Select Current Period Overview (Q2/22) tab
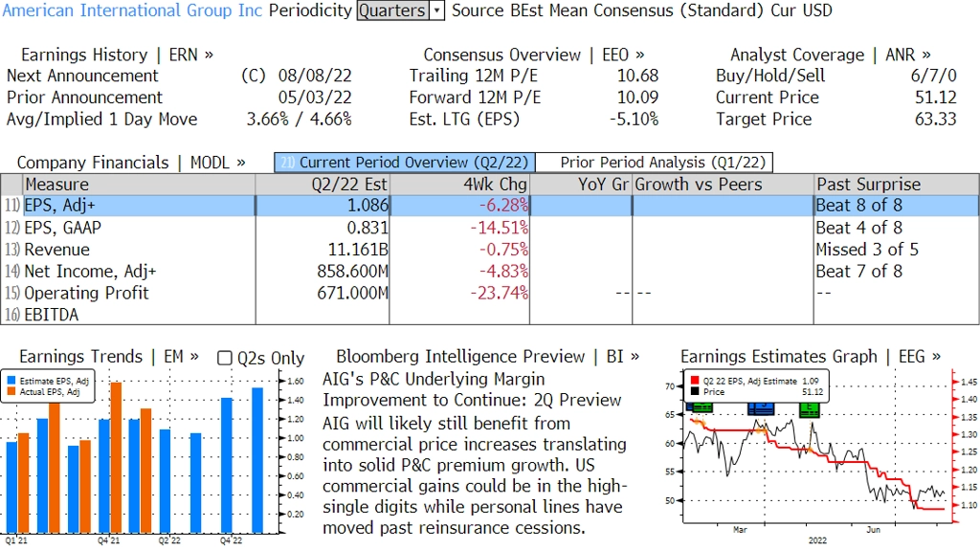The width and height of the screenshot is (980, 549). pyautogui.click(x=405, y=163)
